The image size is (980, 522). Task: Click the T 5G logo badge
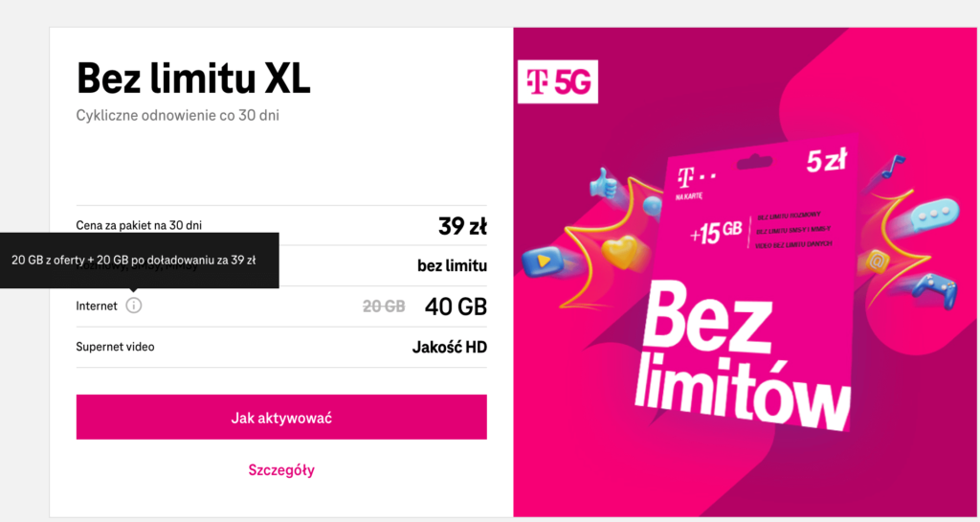tap(556, 82)
